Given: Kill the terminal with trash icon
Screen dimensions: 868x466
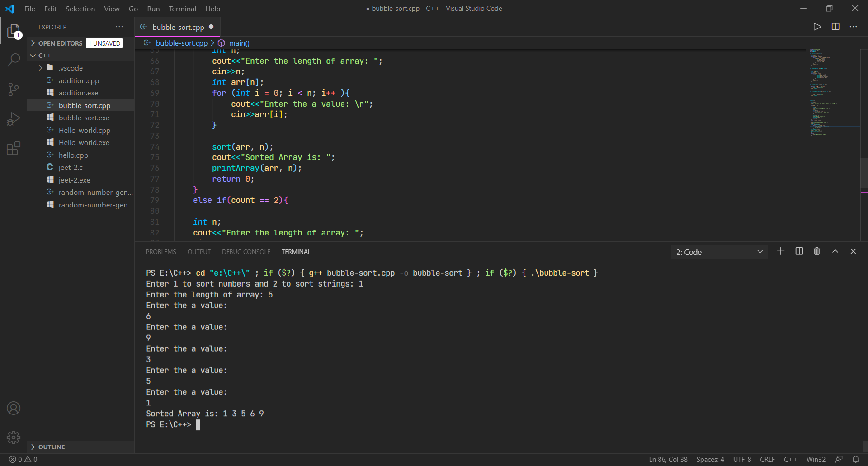Looking at the screenshot, I should 817,251.
